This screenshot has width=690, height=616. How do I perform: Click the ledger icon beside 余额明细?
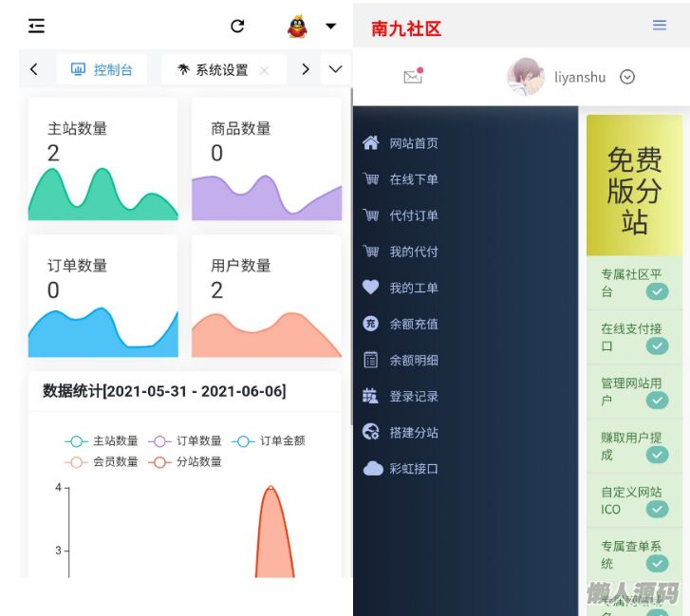[370, 360]
